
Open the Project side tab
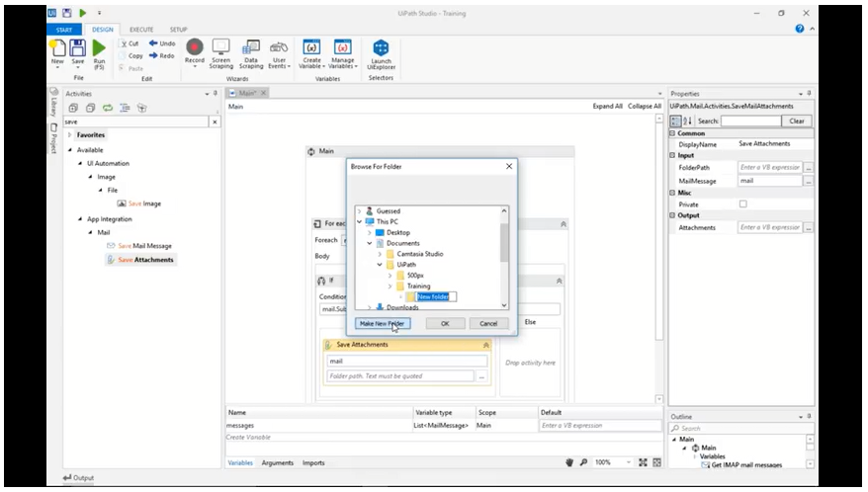53,138
